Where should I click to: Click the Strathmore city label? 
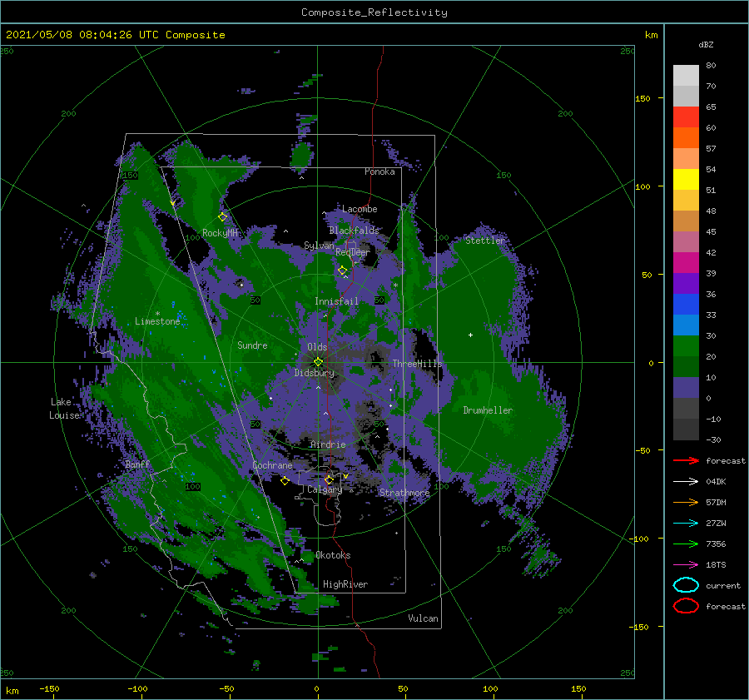click(x=404, y=493)
